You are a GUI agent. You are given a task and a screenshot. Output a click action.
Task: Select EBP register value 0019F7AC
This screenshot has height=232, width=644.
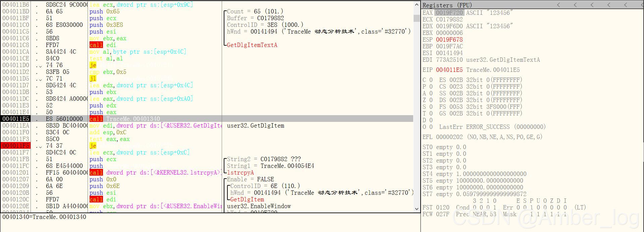pyautogui.click(x=449, y=46)
